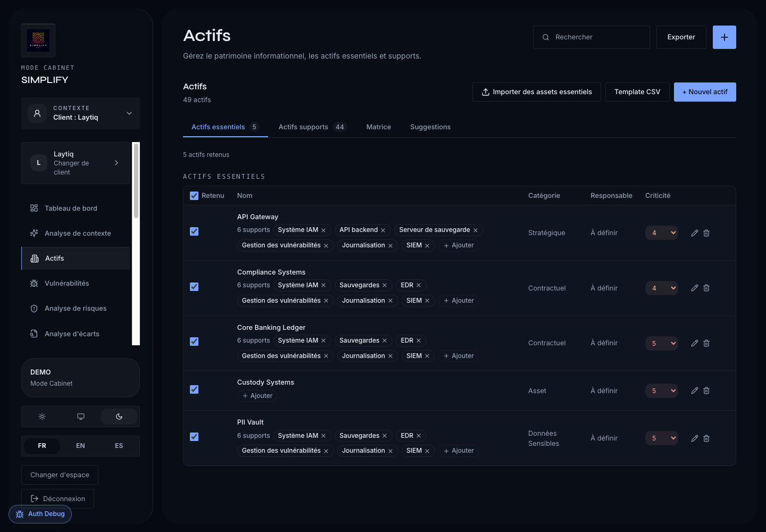Delete the API Gateway asset via trash icon
This screenshot has width=766, height=532.
click(706, 233)
